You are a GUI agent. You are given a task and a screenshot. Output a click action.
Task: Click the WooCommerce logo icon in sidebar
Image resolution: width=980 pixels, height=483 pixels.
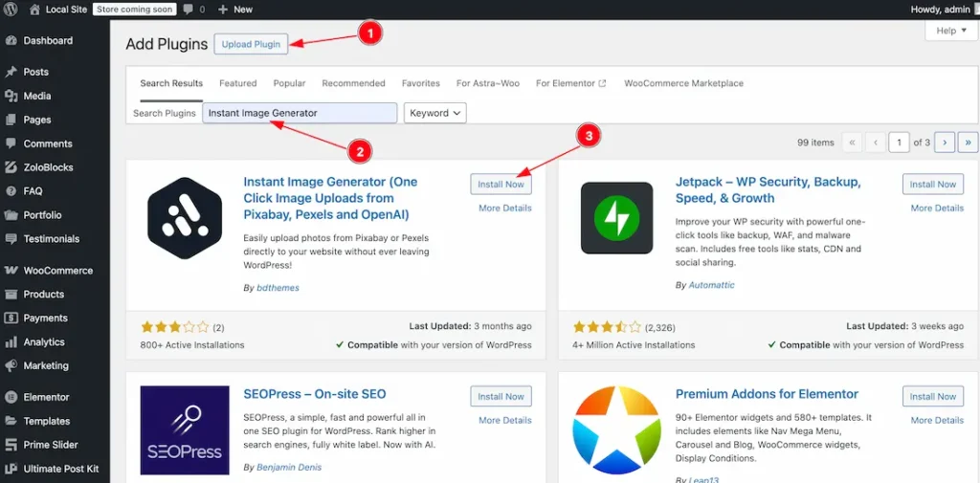11,271
